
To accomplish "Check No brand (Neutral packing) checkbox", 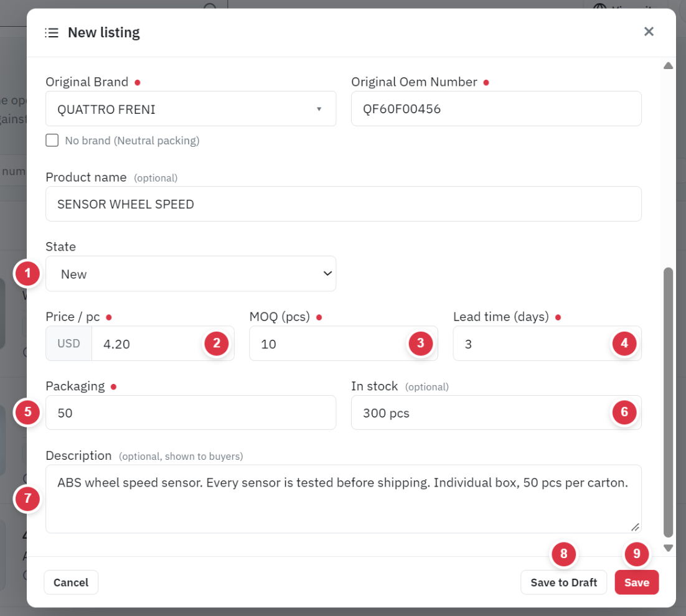I will coord(52,141).
